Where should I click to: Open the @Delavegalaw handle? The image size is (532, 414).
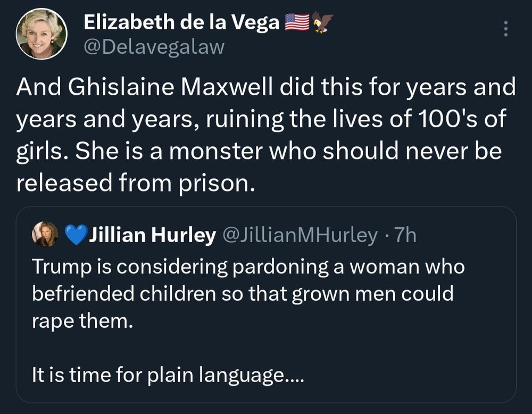coord(154,47)
